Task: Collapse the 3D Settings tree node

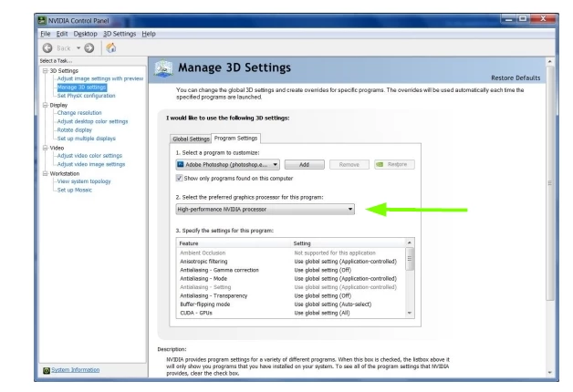Action: (x=45, y=70)
